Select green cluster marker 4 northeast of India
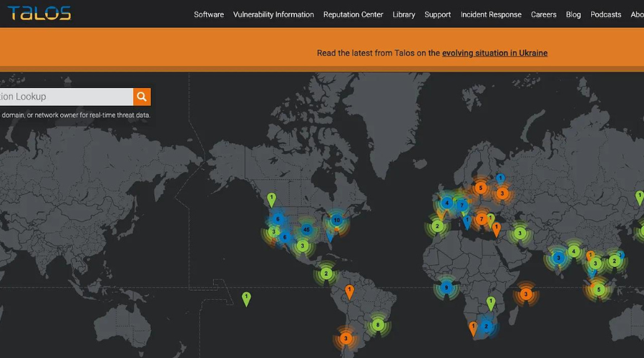The height and width of the screenshot is (358, 644). (x=574, y=251)
